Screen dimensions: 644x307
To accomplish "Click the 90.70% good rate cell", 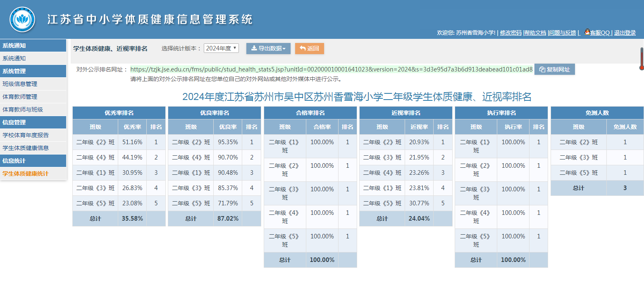I will pyautogui.click(x=228, y=157).
